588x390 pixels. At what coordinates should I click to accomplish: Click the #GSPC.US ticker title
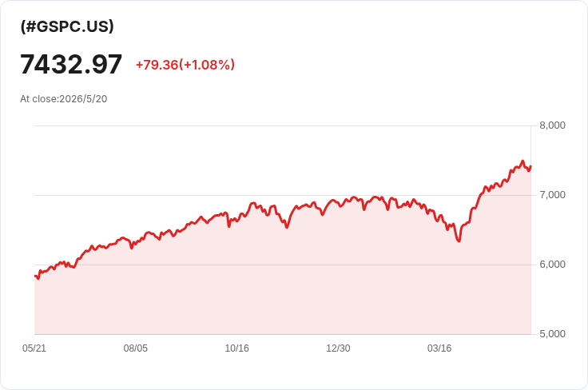tap(67, 26)
